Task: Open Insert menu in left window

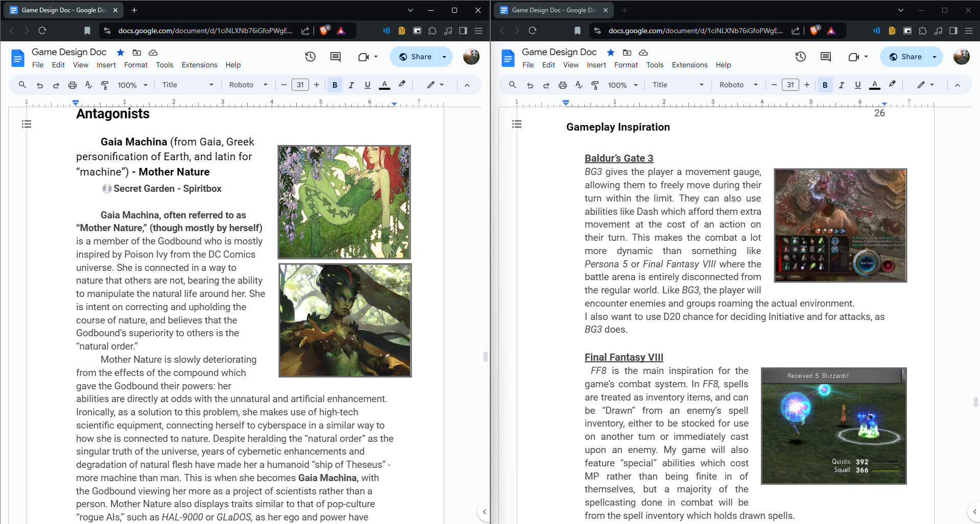Action: [106, 65]
